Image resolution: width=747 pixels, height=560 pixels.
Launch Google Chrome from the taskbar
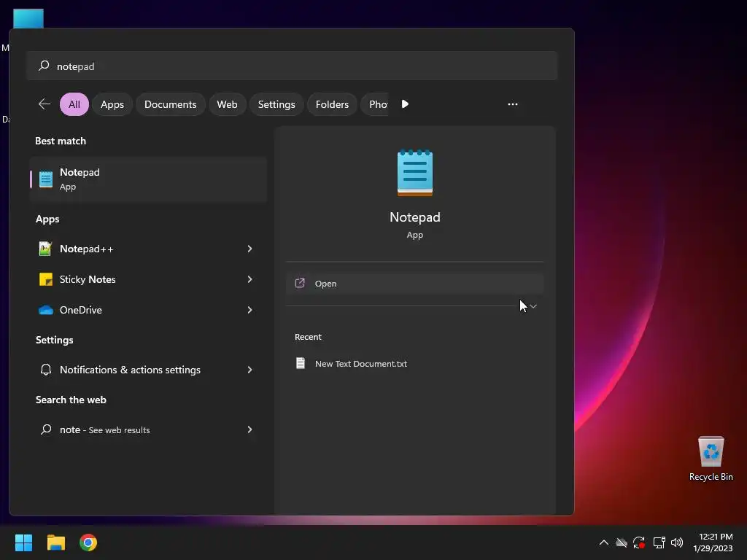(88, 542)
